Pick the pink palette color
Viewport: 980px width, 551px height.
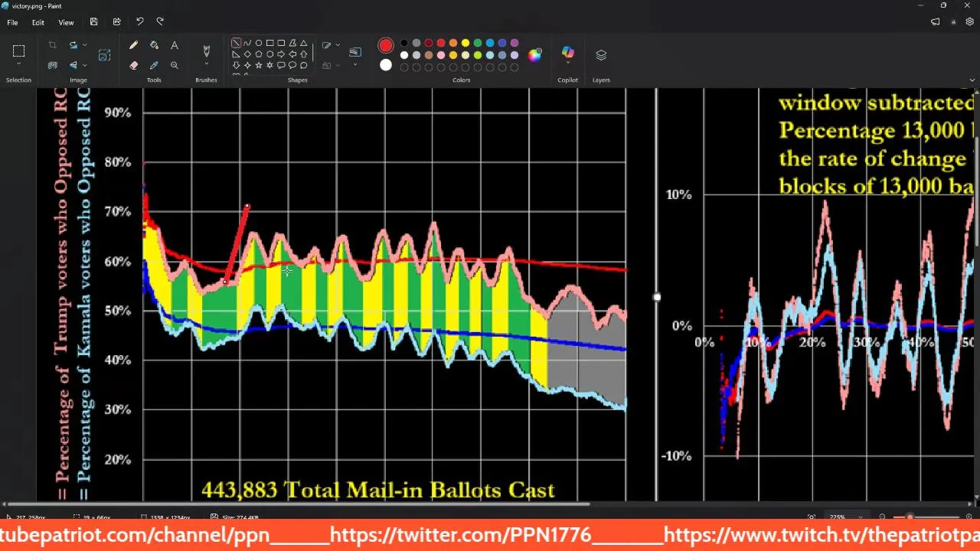click(441, 55)
